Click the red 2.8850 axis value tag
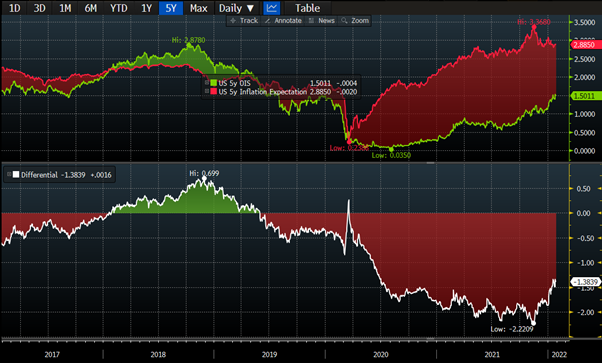Image resolution: width=602 pixels, height=363 pixels. click(x=585, y=45)
